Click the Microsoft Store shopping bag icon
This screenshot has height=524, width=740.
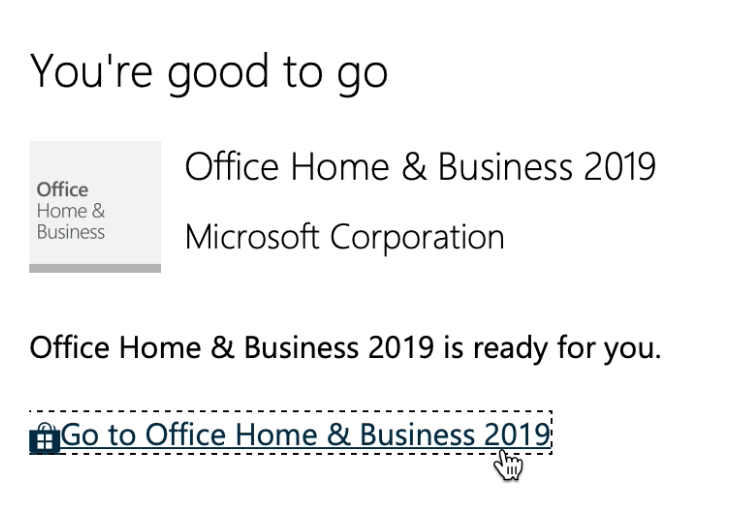pyautogui.click(x=44, y=438)
